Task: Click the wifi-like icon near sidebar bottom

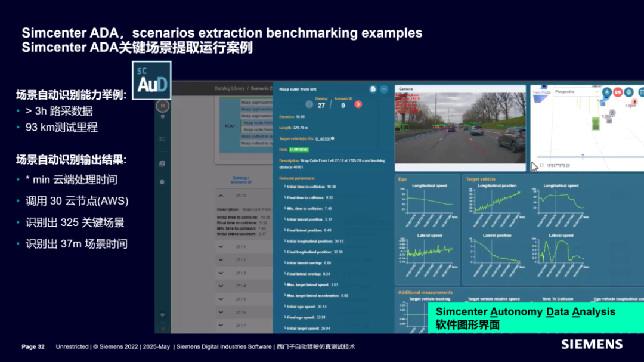Action: pos(163,315)
